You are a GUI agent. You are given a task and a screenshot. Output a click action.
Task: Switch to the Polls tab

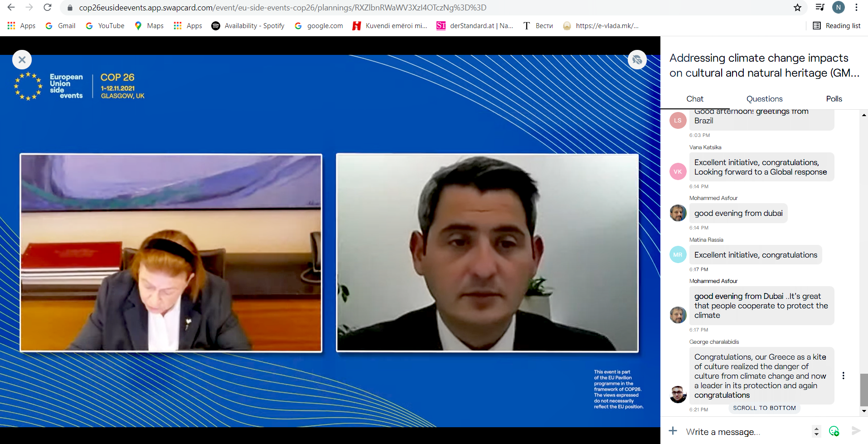tap(834, 99)
